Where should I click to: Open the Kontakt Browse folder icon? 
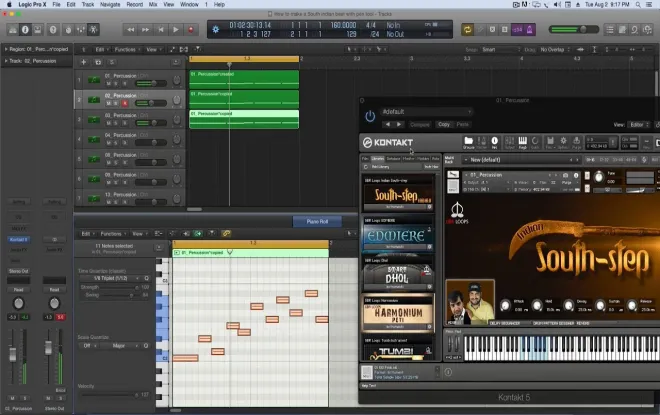468,141
